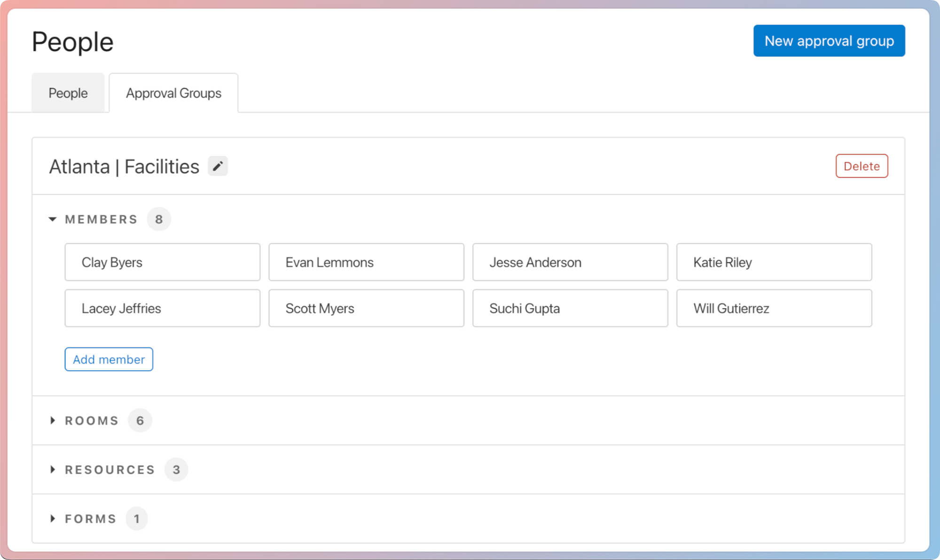Click the Rooms count badge showing 6

pyautogui.click(x=140, y=420)
